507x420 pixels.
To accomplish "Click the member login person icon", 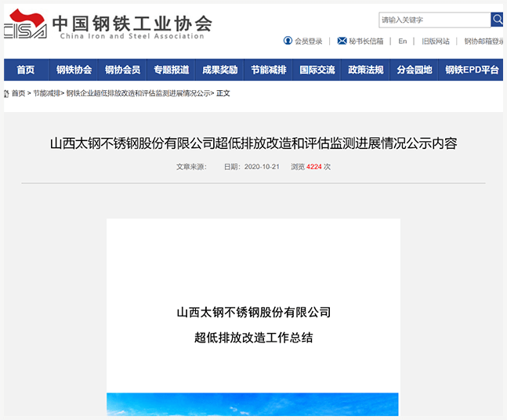I will pos(288,41).
